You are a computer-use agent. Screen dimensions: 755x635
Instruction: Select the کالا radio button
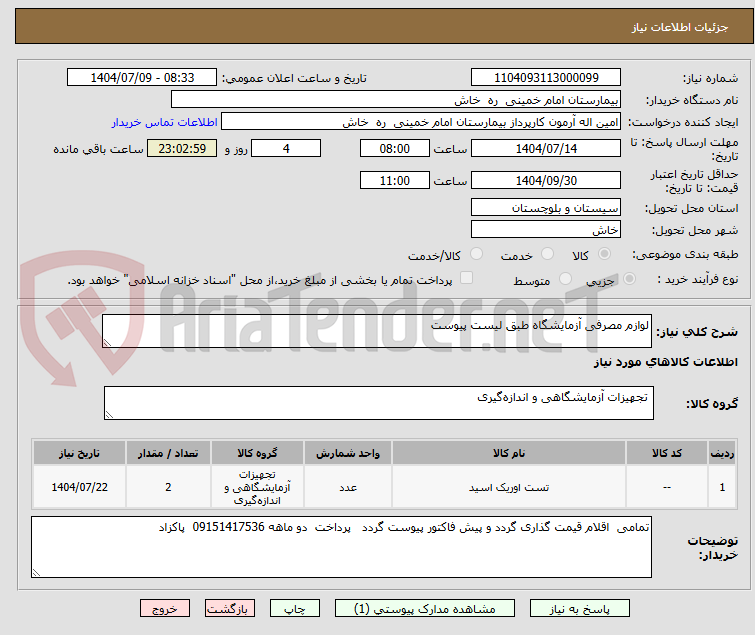click(604, 254)
